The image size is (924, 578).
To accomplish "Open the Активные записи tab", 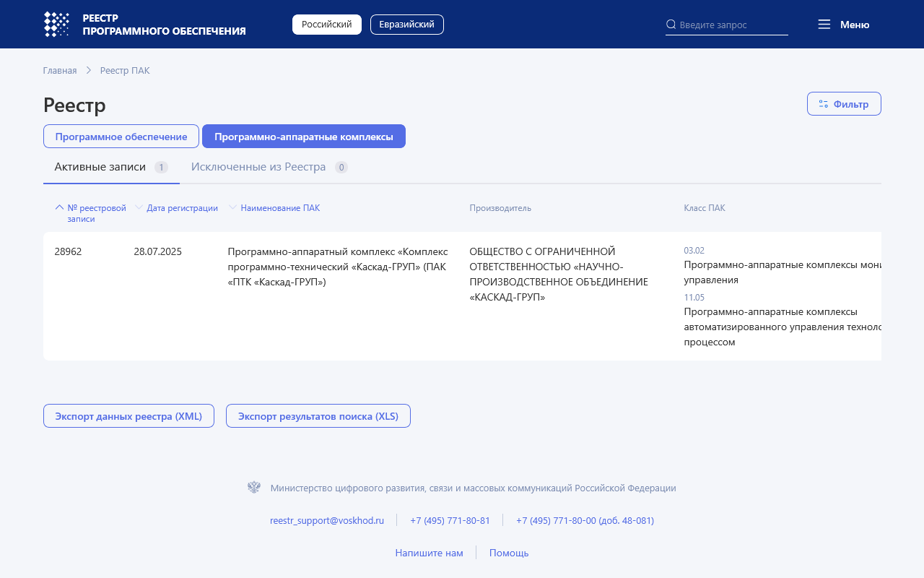I will tap(100, 166).
